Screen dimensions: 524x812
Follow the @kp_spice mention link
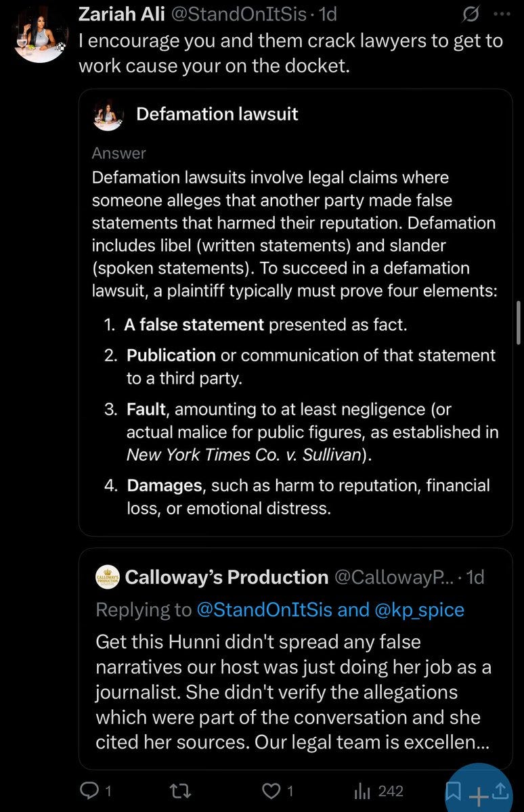[420, 610]
